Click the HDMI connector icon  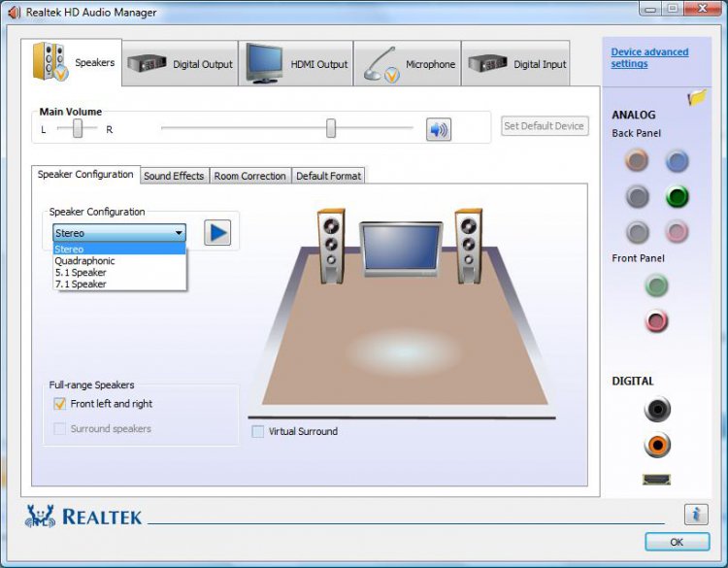tap(656, 480)
